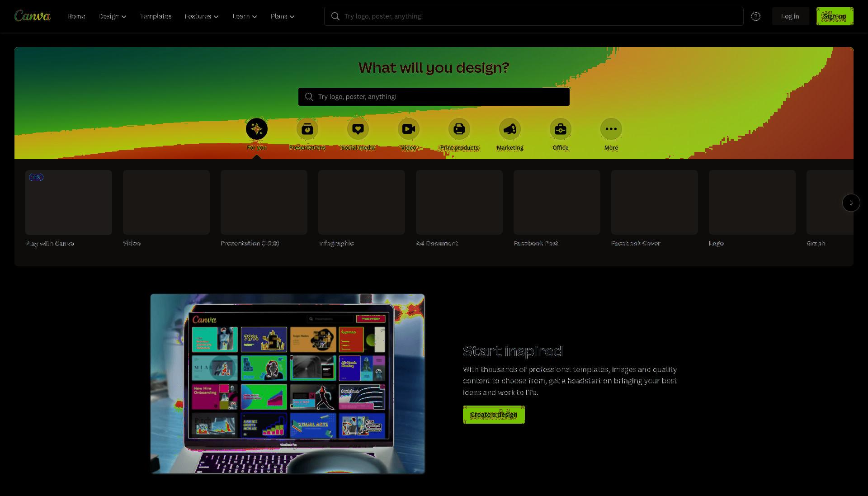Select the Presentations category icon
This screenshot has width=868, height=496.
point(307,129)
